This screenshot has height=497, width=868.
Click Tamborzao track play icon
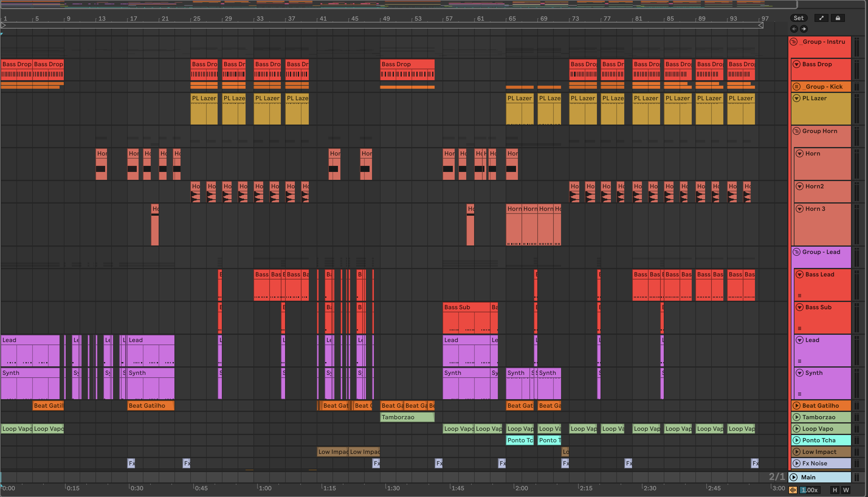point(796,417)
